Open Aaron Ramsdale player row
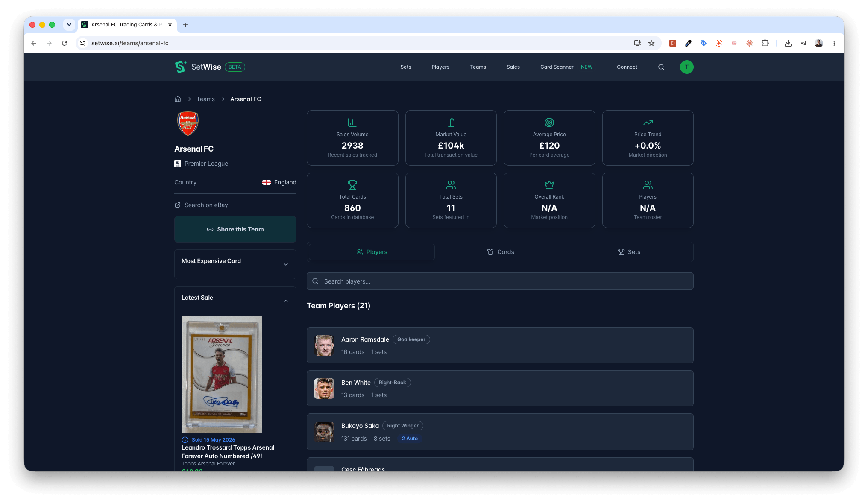This screenshot has width=868, height=503. point(500,345)
